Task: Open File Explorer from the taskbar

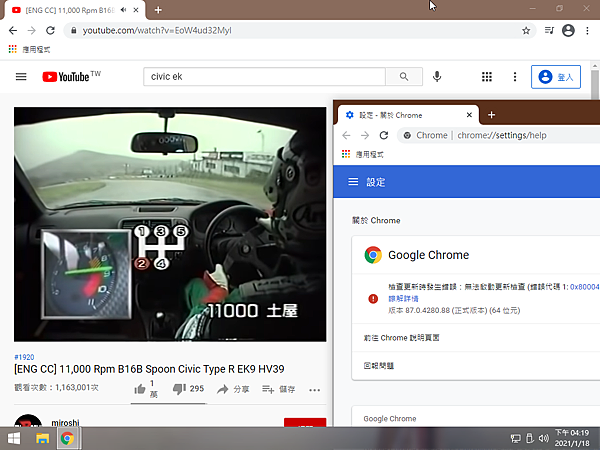Action: [x=42, y=439]
